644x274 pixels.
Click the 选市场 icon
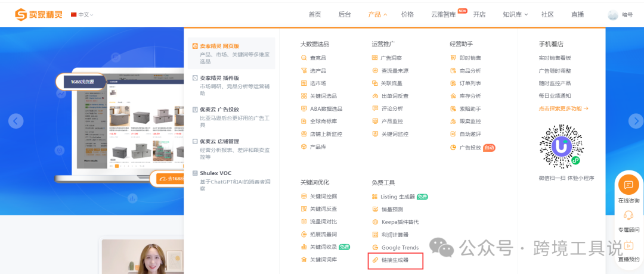pos(304,83)
